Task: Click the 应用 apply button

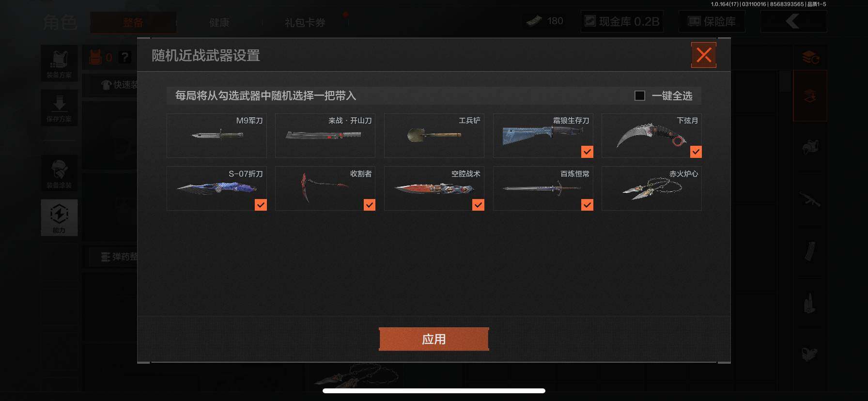Action: pos(434,339)
